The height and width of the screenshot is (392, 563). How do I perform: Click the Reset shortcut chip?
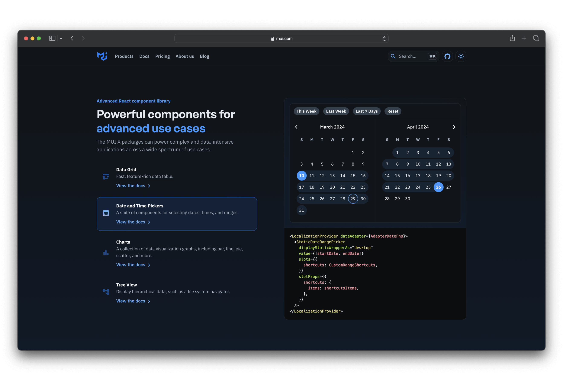click(393, 111)
